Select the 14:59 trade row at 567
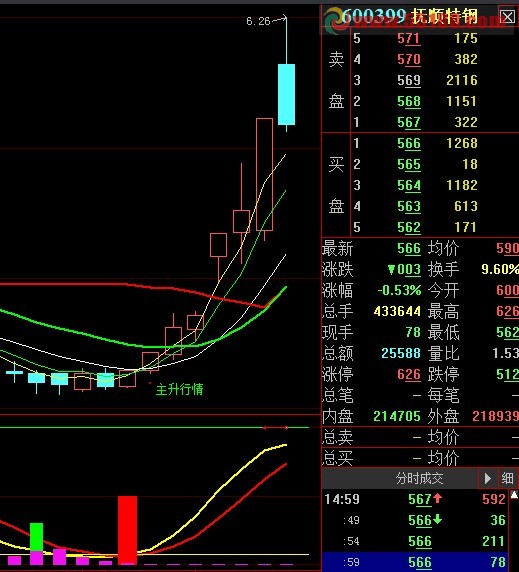Viewport: 519px width, 572px height. tap(416, 499)
